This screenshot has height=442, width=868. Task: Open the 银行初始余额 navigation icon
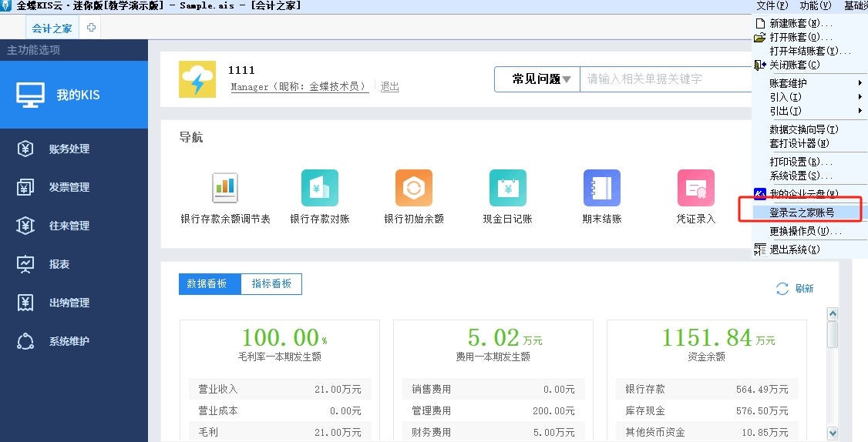(413, 188)
